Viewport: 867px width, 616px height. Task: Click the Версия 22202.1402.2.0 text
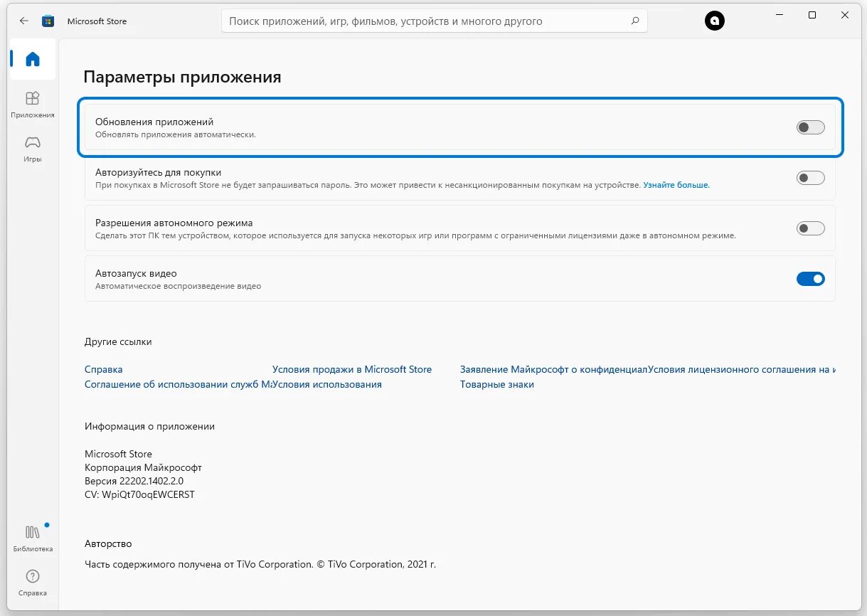134,481
